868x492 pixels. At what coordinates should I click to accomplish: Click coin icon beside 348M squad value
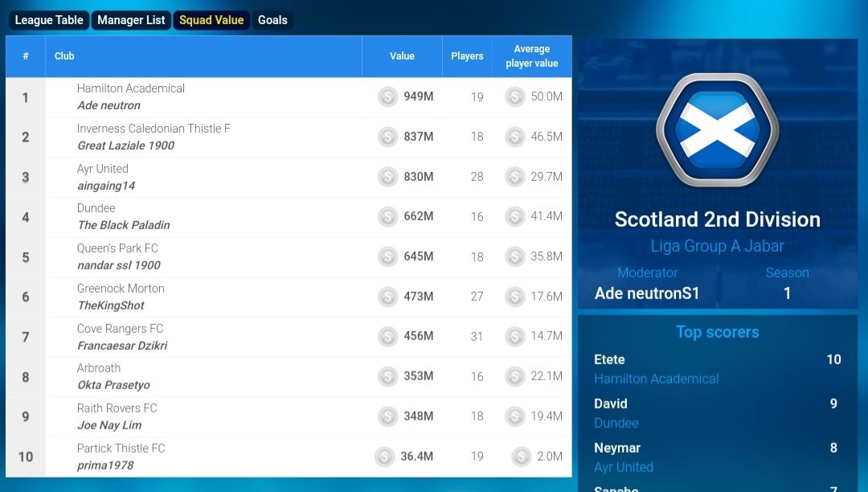point(388,416)
